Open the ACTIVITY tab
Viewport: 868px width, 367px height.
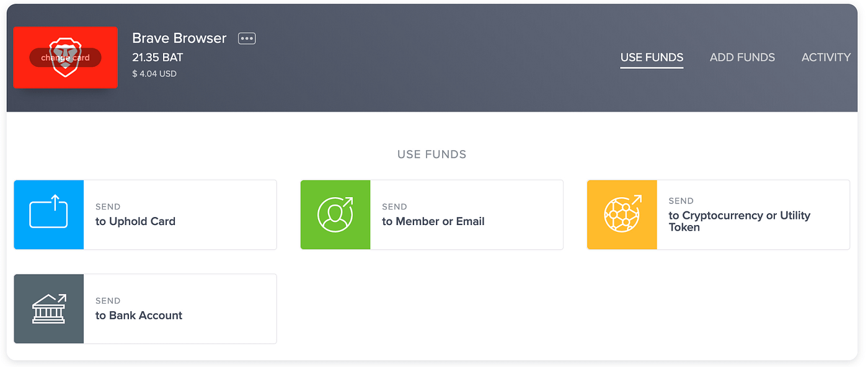click(826, 57)
